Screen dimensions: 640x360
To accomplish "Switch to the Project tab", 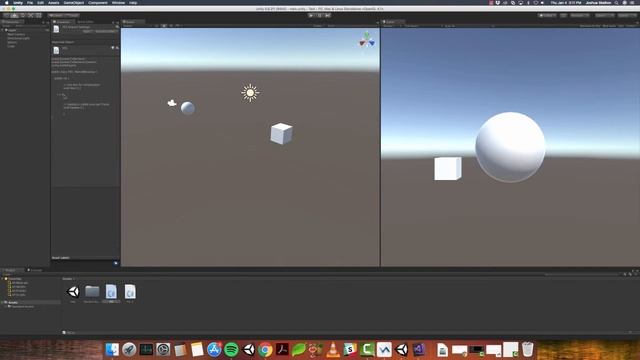I will (x=10, y=270).
